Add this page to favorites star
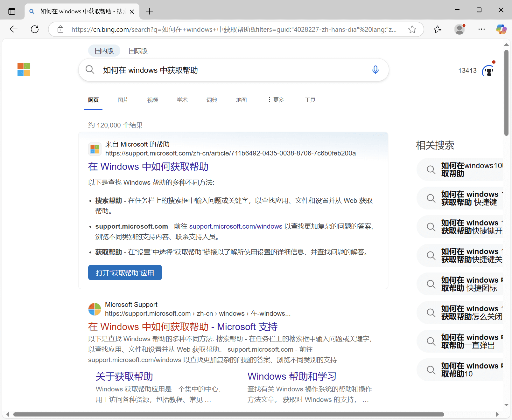The image size is (512, 420). click(412, 29)
